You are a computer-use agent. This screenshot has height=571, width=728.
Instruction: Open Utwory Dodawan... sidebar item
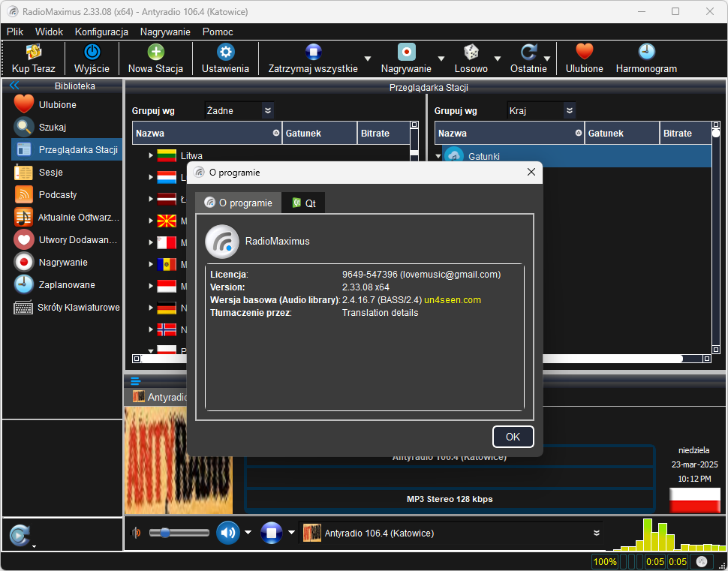(x=68, y=239)
